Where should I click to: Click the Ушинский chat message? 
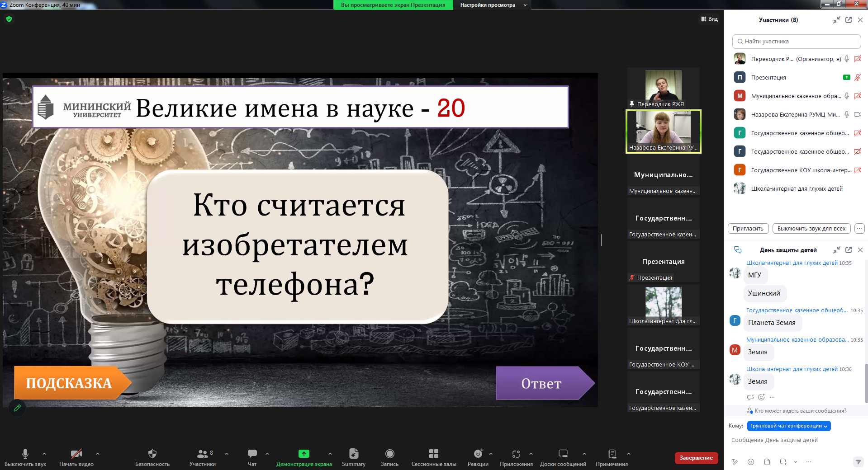coord(764,293)
